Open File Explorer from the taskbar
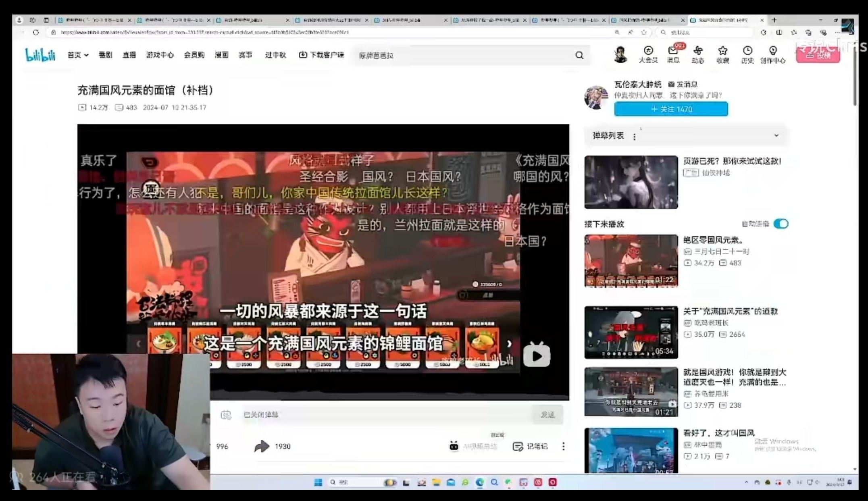The height and width of the screenshot is (501, 868). click(x=436, y=482)
